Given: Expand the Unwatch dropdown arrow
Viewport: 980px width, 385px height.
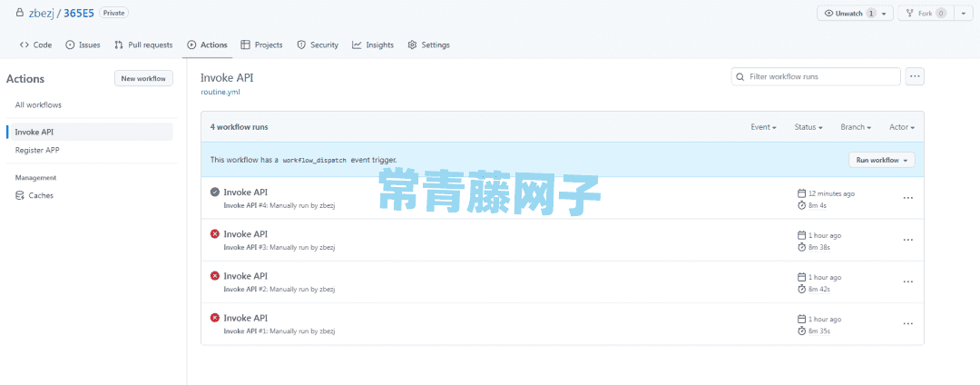Looking at the screenshot, I should tap(884, 14).
